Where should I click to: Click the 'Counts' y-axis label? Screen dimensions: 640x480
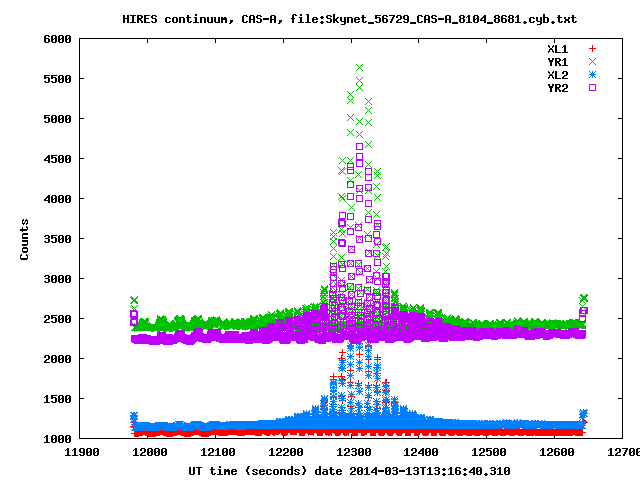[x=24, y=239]
